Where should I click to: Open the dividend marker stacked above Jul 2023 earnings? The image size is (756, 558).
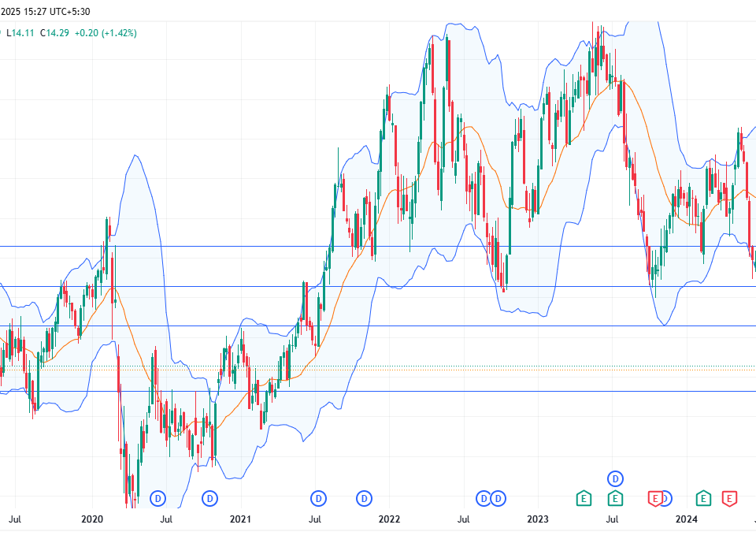coord(615,479)
